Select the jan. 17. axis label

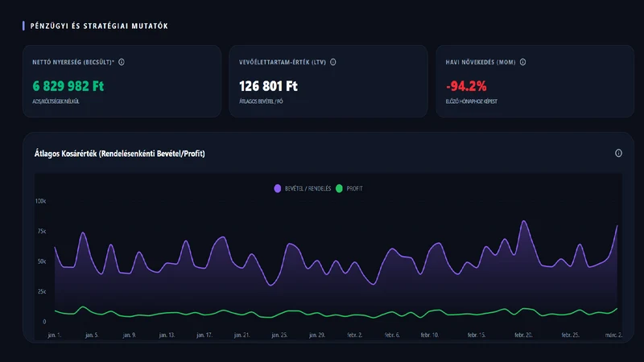[x=204, y=335]
